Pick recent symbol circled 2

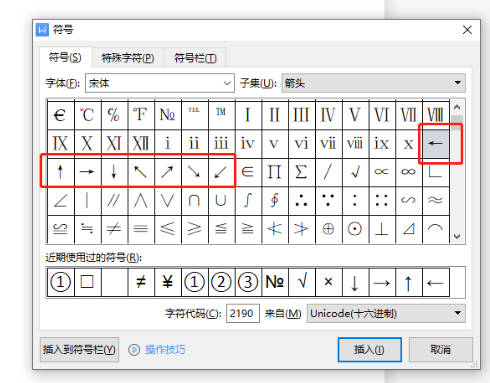tap(221, 282)
